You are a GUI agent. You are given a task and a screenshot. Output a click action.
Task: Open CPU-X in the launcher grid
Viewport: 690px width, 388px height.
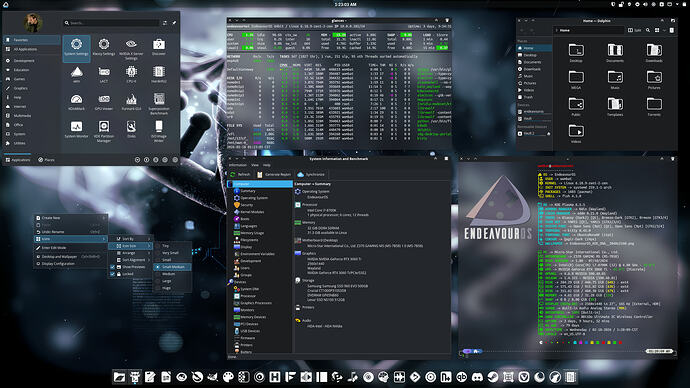click(131, 74)
